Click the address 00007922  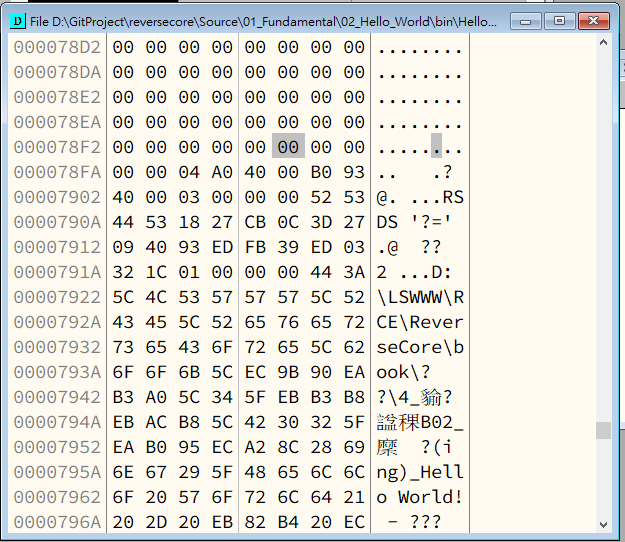click(x=58, y=297)
